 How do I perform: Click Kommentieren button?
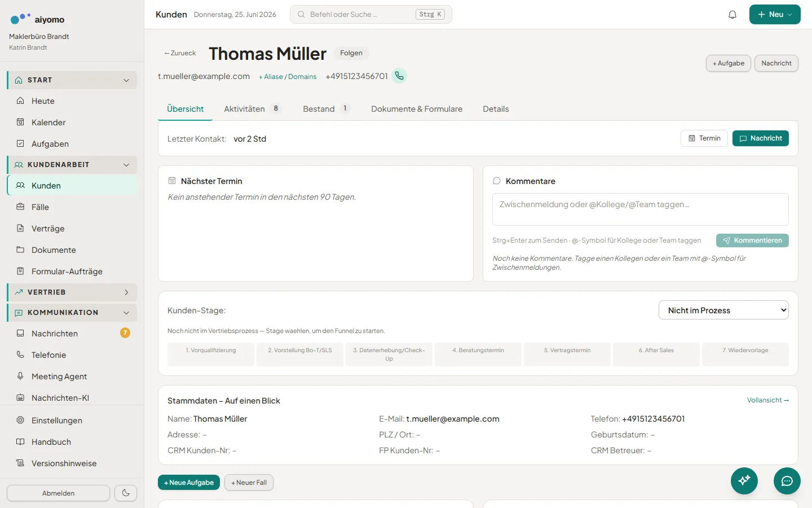tap(752, 240)
